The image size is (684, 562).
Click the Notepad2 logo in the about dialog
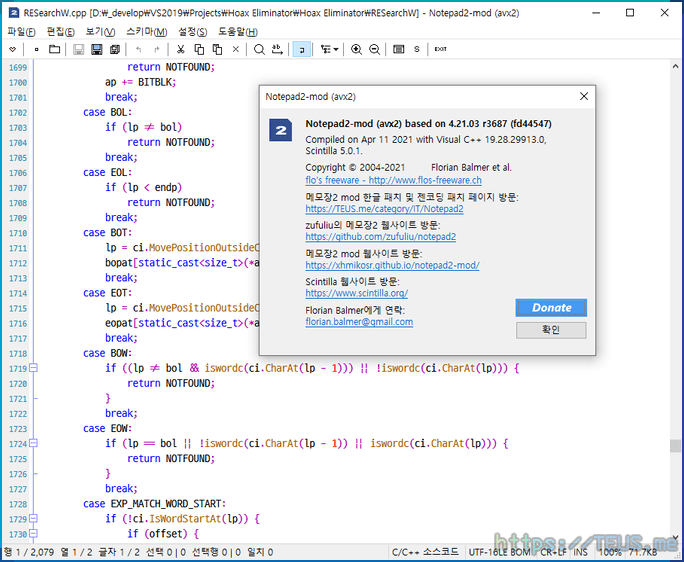[280, 130]
